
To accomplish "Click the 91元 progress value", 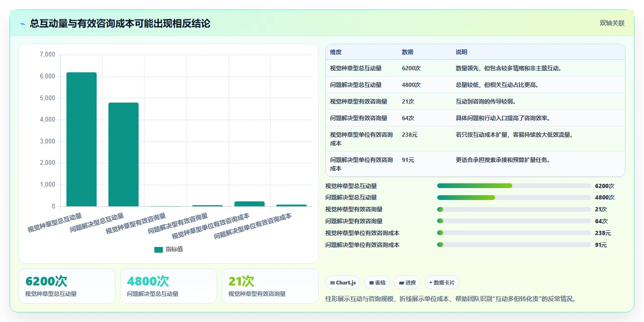I will (x=601, y=245).
